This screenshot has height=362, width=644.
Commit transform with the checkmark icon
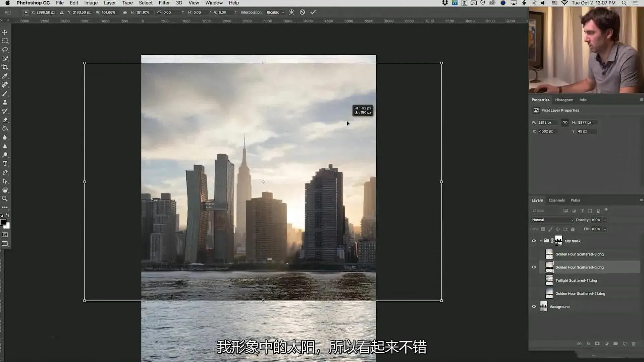313,12
